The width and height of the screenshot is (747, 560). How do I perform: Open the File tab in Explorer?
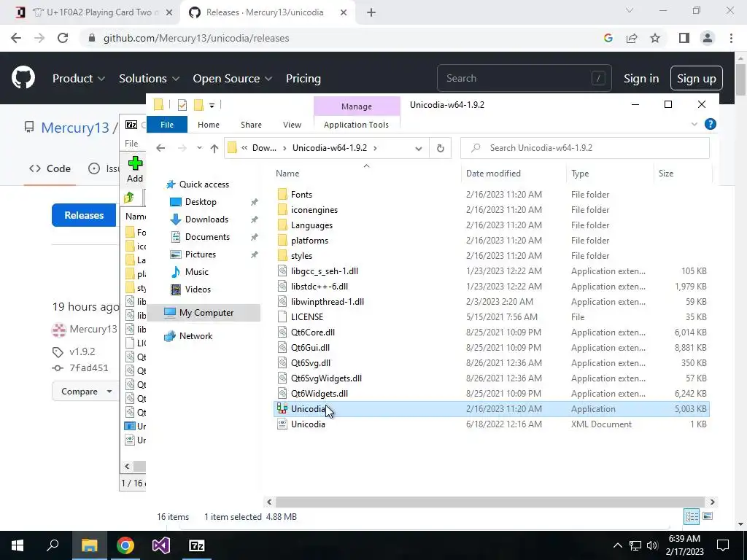coord(167,125)
